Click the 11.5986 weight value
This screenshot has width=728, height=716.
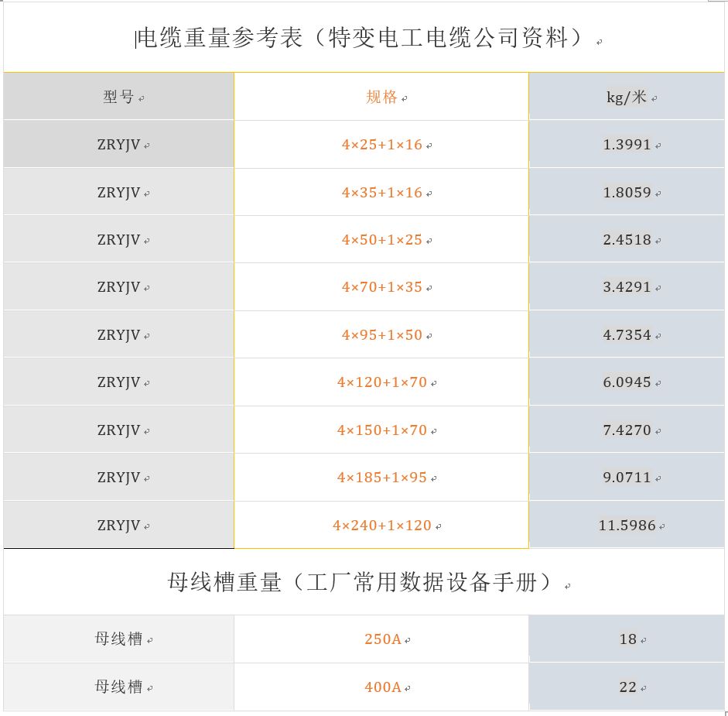(x=627, y=526)
